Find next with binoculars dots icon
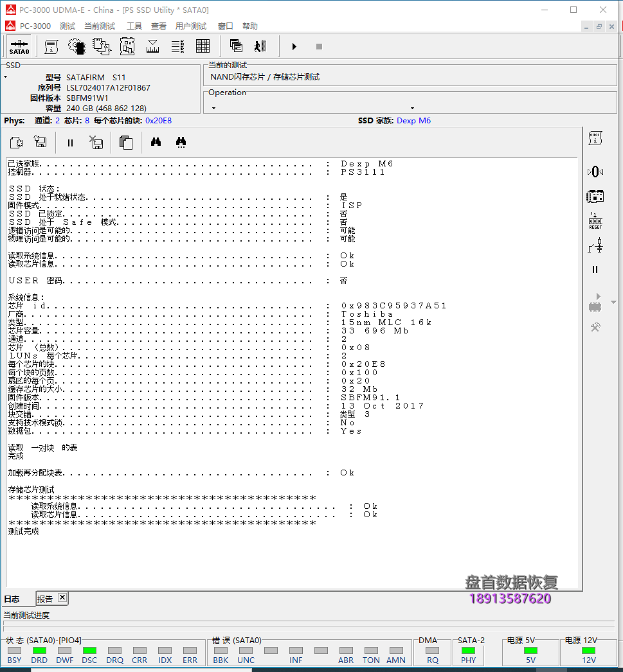The height and width of the screenshot is (672, 623). [181, 142]
